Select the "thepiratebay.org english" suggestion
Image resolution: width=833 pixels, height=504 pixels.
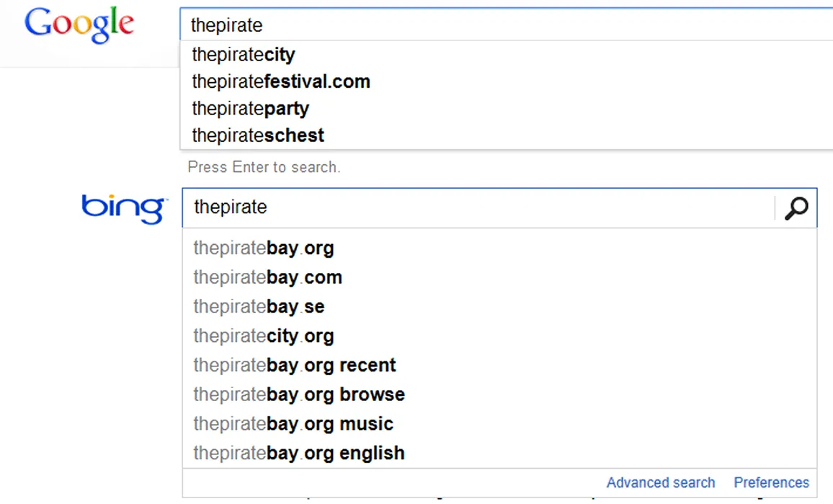299,454
